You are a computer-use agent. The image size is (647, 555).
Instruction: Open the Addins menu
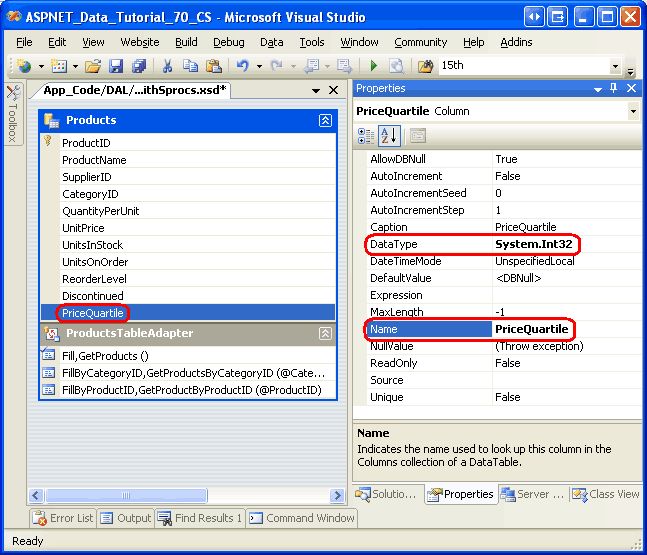pos(516,42)
